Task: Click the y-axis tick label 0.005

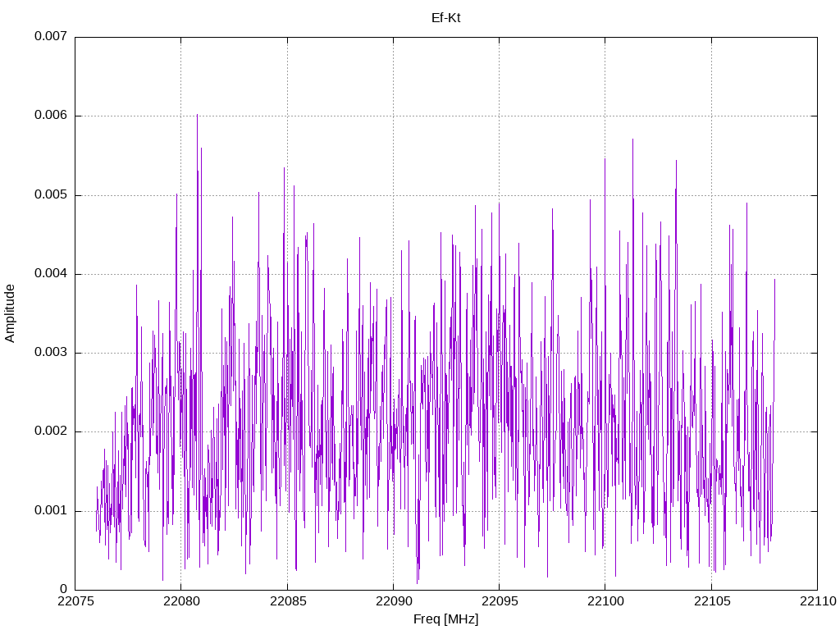Action: [x=51, y=194]
